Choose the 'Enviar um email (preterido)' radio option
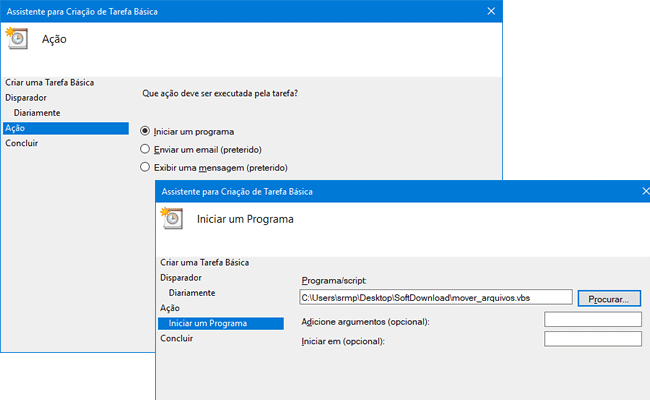 click(146, 149)
